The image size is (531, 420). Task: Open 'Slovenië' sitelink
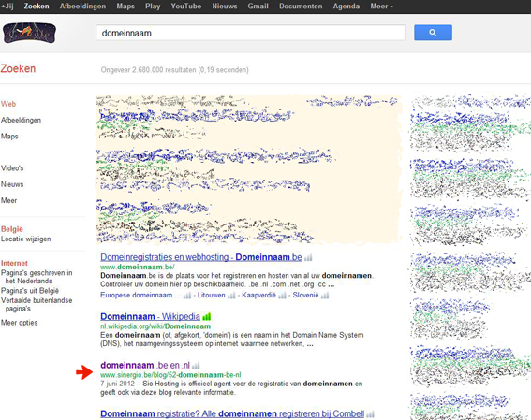[x=306, y=296]
